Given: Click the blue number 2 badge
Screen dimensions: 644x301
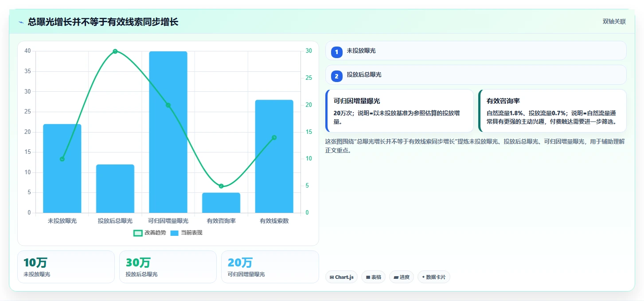Looking at the screenshot, I should click(336, 76).
